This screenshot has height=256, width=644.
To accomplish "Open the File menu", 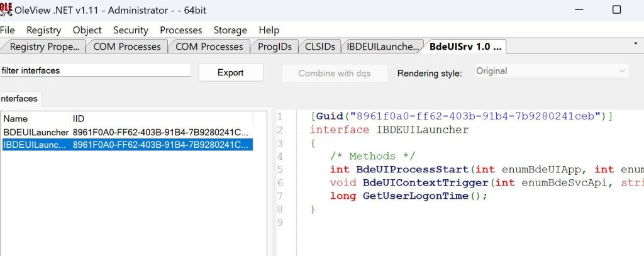I will (8, 30).
